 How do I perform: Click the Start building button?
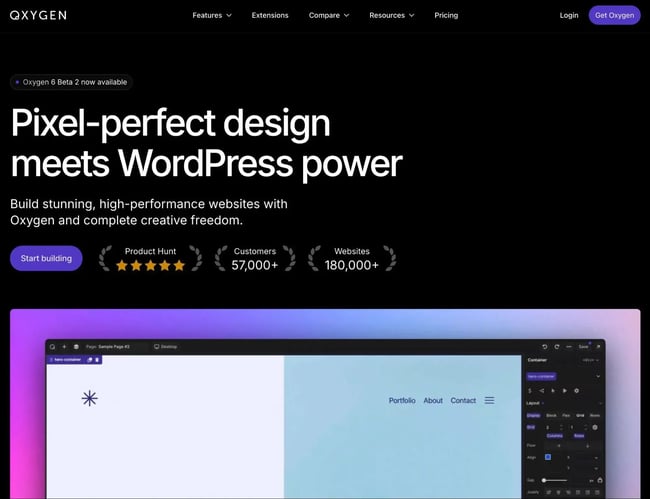[x=46, y=258]
